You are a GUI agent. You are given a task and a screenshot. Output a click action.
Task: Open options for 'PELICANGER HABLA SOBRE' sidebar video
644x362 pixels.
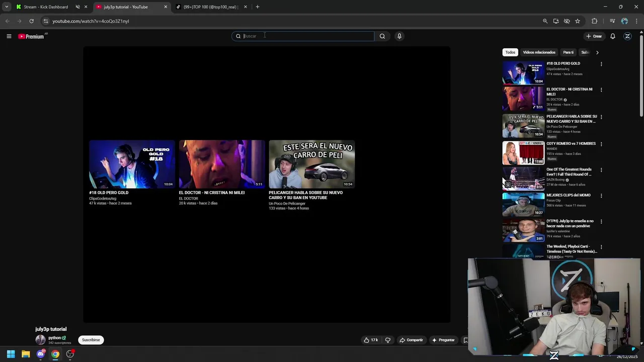601,117
